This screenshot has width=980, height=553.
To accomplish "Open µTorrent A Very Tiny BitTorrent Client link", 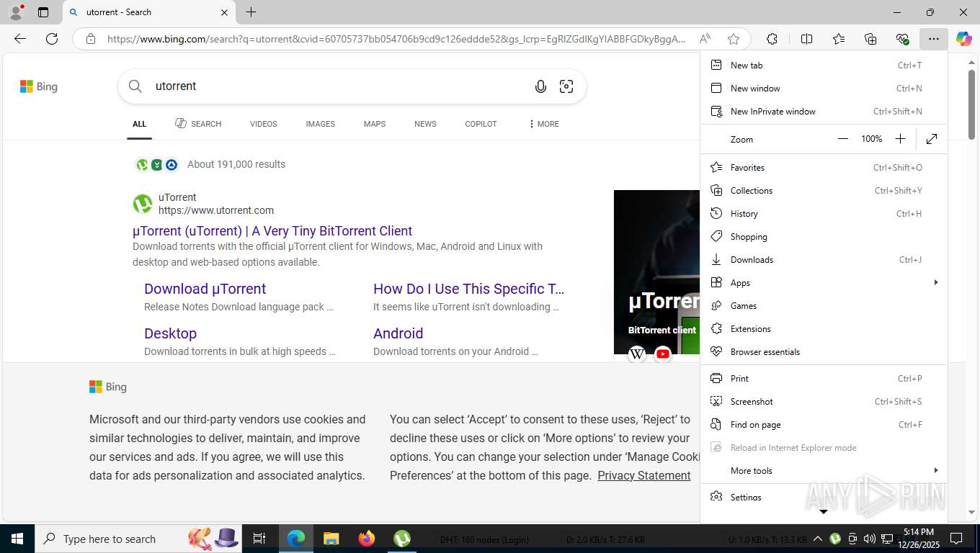I will 272,231.
